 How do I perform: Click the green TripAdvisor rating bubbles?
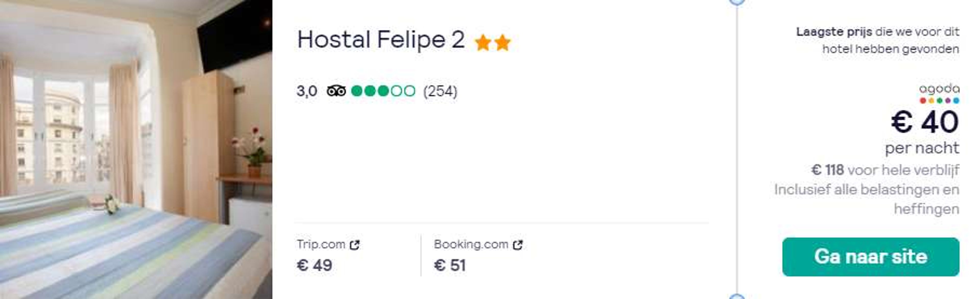(x=383, y=91)
